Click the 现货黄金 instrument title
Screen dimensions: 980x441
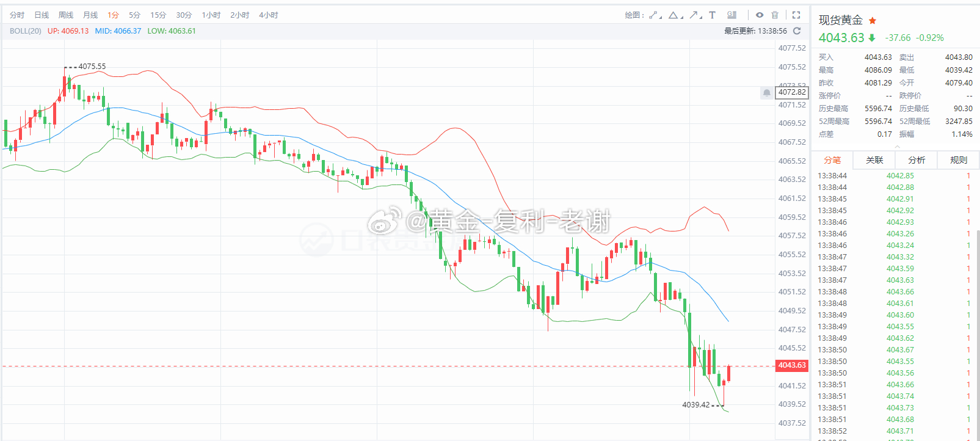[841, 20]
